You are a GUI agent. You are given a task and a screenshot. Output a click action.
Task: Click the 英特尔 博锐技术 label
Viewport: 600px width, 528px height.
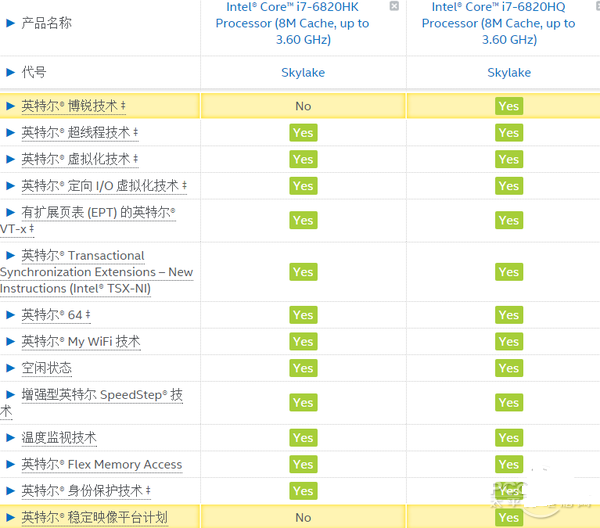73,106
